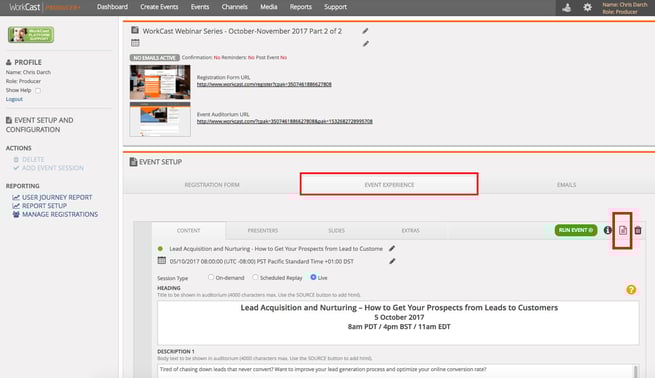The image size is (655, 378).
Task: Open the Manage Registrations link
Action: 60,214
